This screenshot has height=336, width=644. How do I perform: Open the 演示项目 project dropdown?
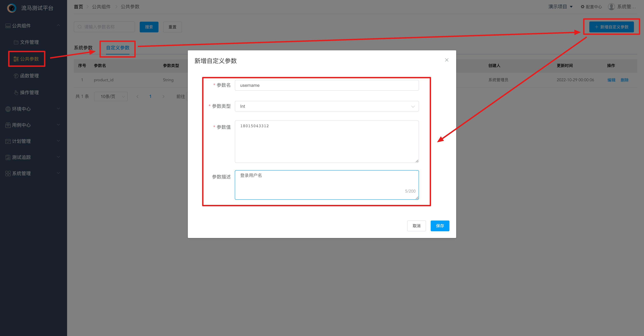coord(560,7)
